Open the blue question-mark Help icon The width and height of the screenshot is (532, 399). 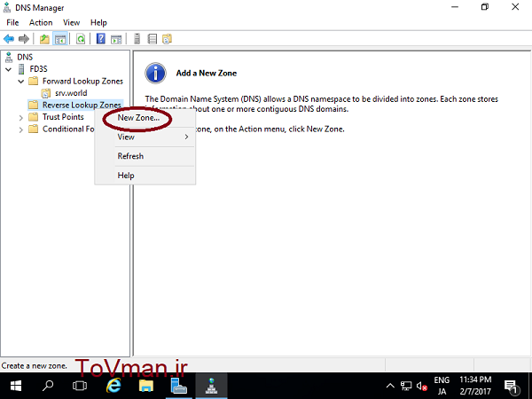click(100, 39)
